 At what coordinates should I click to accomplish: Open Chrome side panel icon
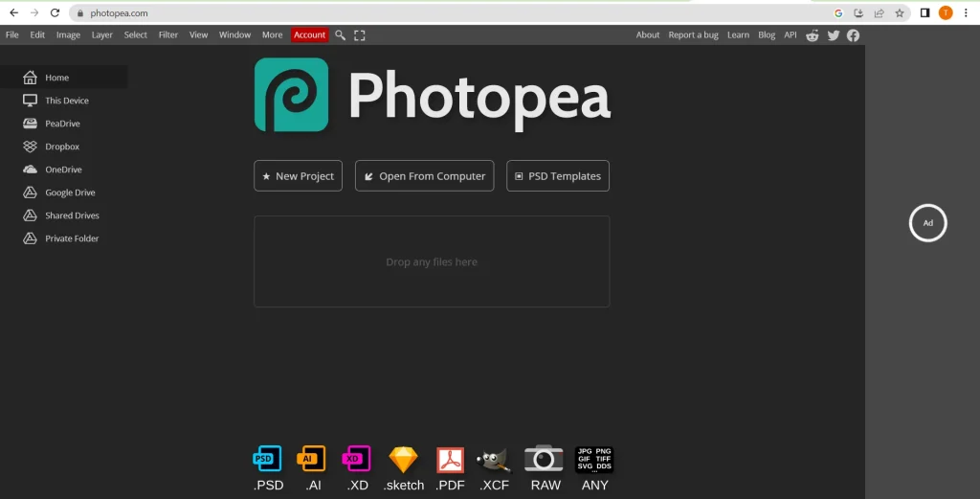[925, 12]
